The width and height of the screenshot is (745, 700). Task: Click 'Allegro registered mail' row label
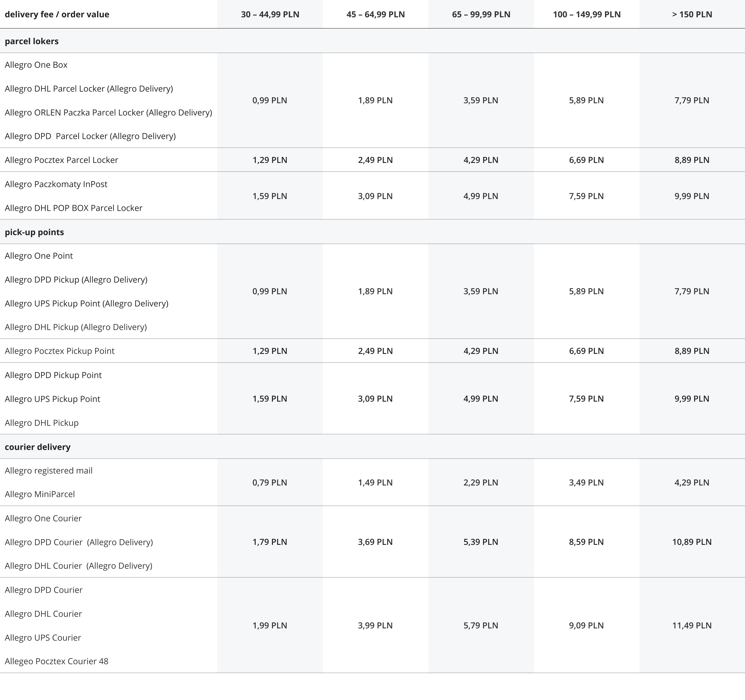(x=49, y=470)
